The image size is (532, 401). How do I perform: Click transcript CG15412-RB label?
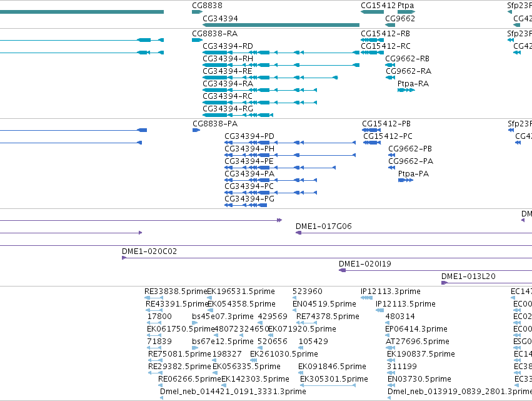(385, 34)
